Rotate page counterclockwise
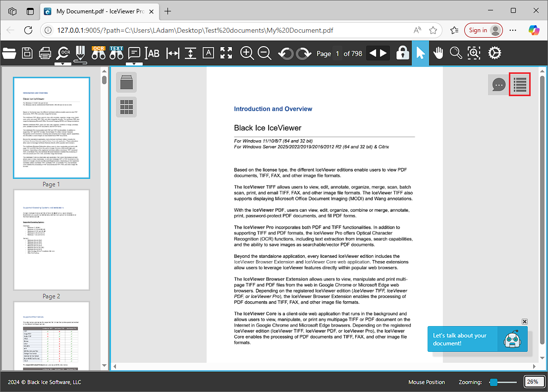 [286, 54]
